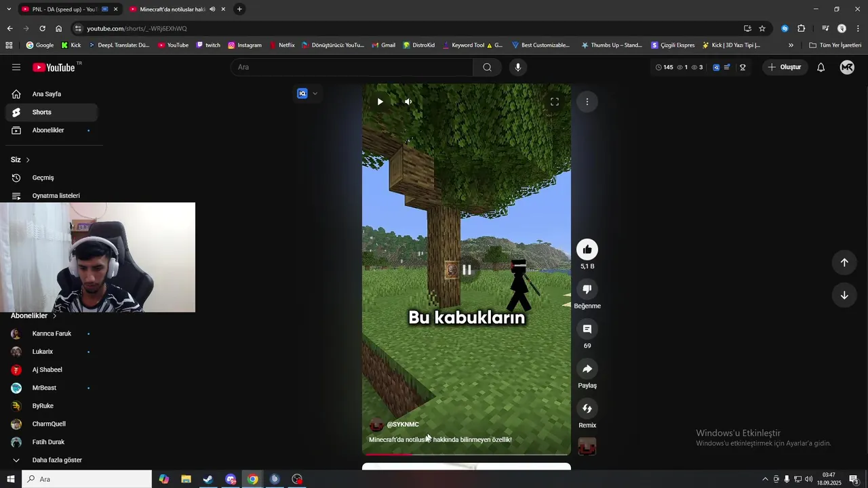Open Chrome three-dot menu
The image size is (868, 488).
click(859, 28)
